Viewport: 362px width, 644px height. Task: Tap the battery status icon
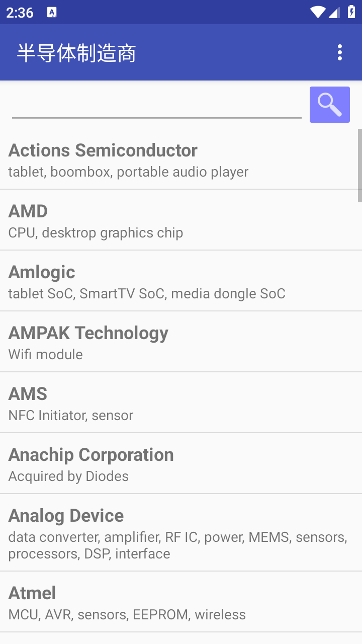tap(351, 12)
